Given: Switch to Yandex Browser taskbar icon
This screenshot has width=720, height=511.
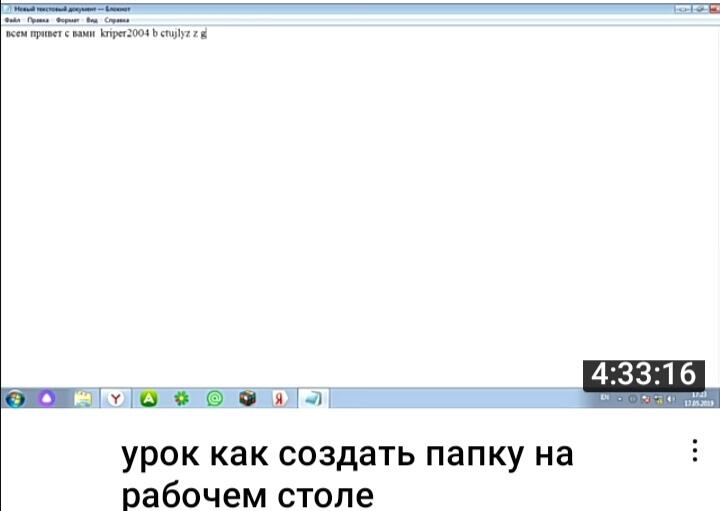Looking at the screenshot, I should click(116, 398).
